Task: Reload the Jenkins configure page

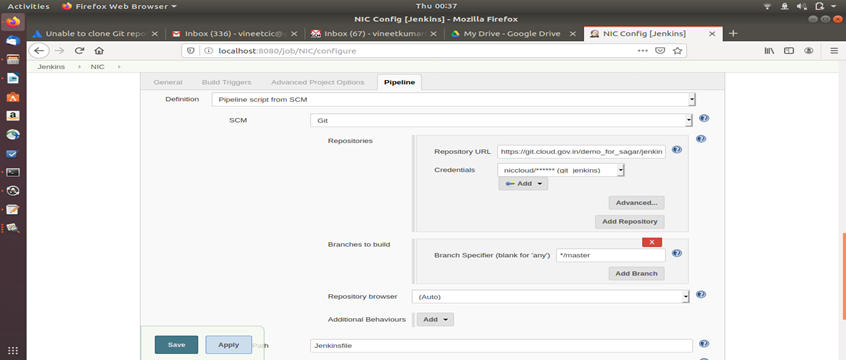Action: 79,51
